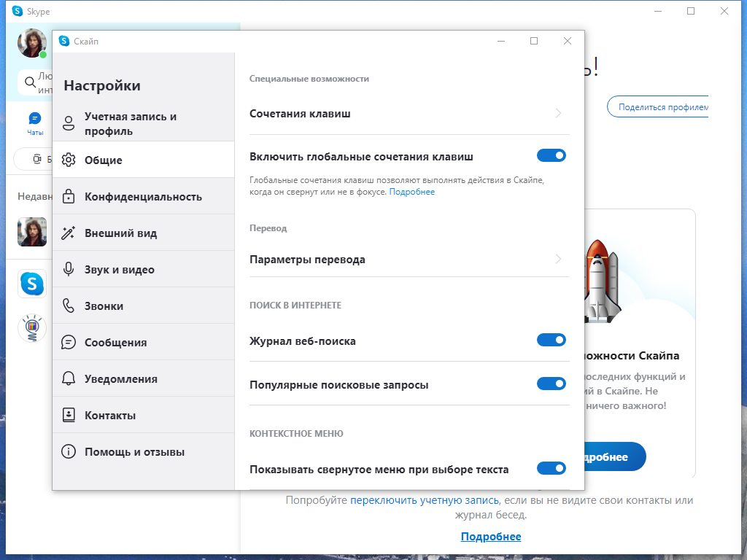This screenshot has height=560, width=747.
Task: Minimize the main Skype window
Action: point(658,11)
